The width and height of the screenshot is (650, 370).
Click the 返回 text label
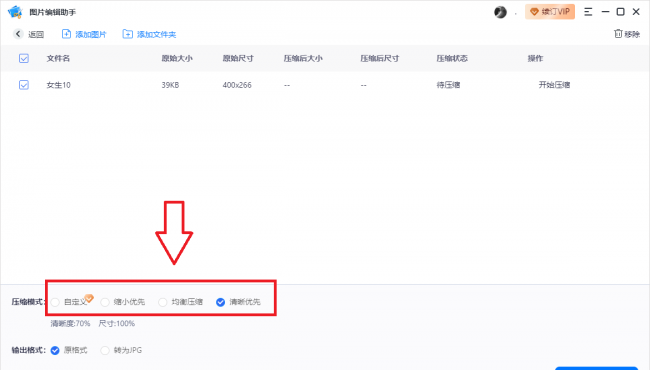[36, 34]
